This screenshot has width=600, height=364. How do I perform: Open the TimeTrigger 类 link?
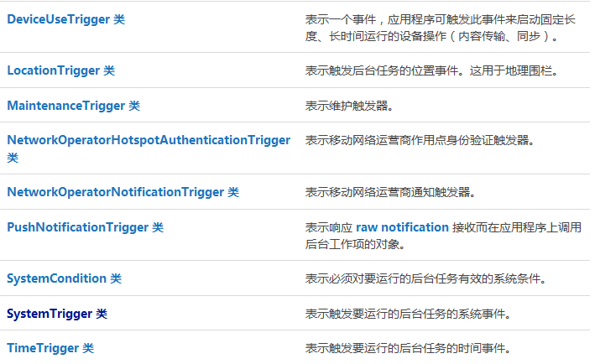50,348
